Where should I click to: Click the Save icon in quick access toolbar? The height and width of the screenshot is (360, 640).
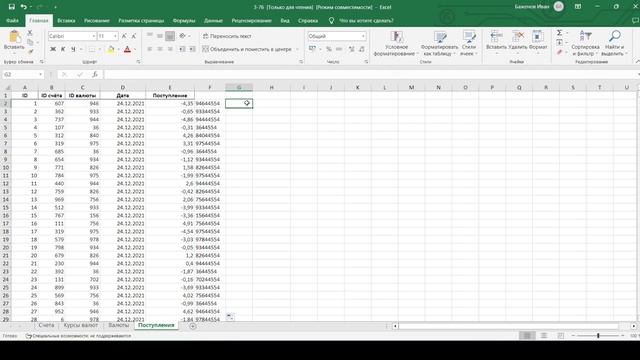[11, 7]
